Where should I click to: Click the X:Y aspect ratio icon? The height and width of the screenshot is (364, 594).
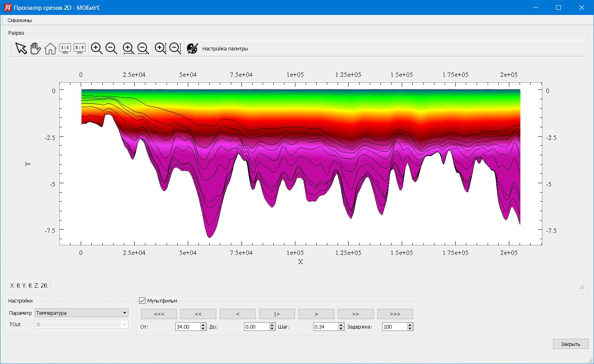[x=80, y=48]
